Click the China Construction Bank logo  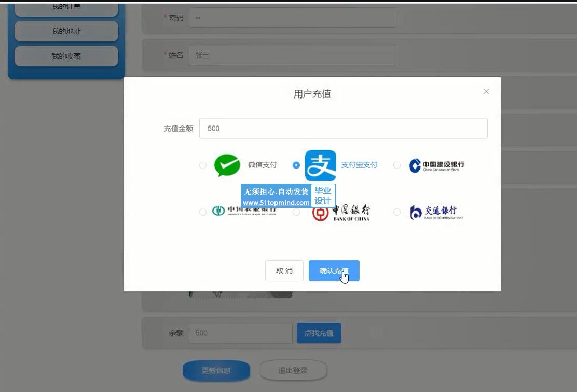pyautogui.click(x=437, y=165)
